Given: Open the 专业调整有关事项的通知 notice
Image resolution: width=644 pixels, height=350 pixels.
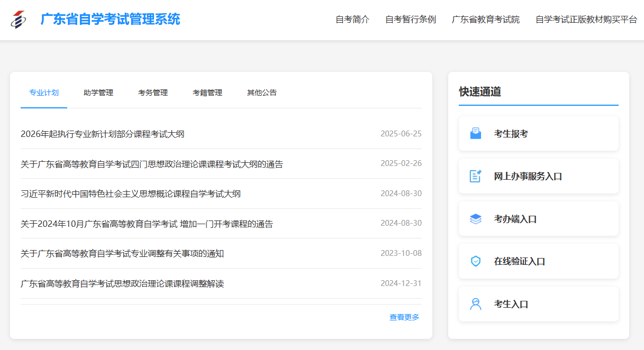Looking at the screenshot, I should pyautogui.click(x=122, y=254).
